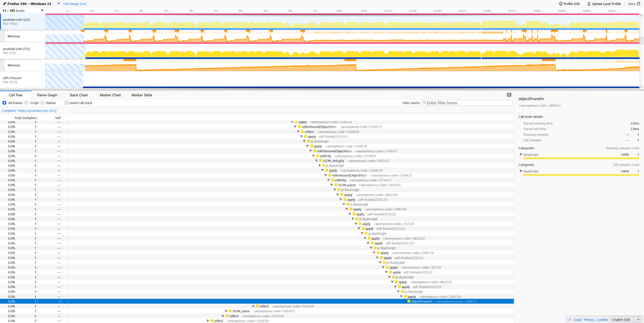Click the Upload Local Profile button
This screenshot has height=323, width=644.
point(604,4)
